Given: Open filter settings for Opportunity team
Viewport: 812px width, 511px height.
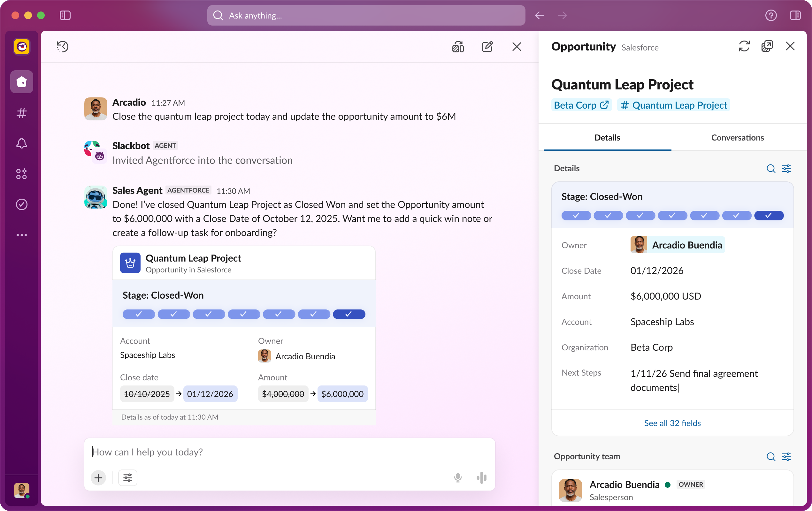Looking at the screenshot, I should click(786, 456).
